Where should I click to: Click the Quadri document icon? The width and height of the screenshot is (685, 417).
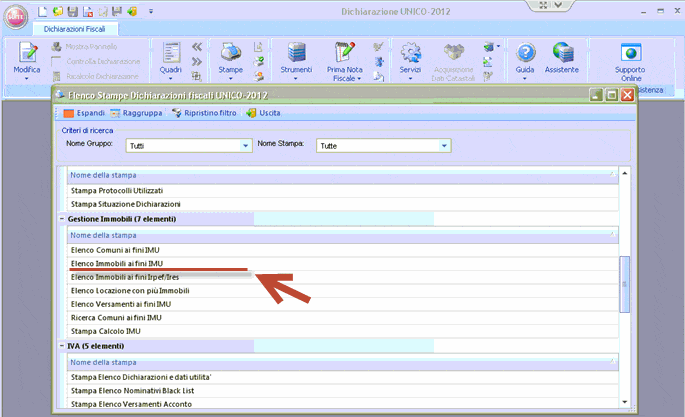[171, 53]
